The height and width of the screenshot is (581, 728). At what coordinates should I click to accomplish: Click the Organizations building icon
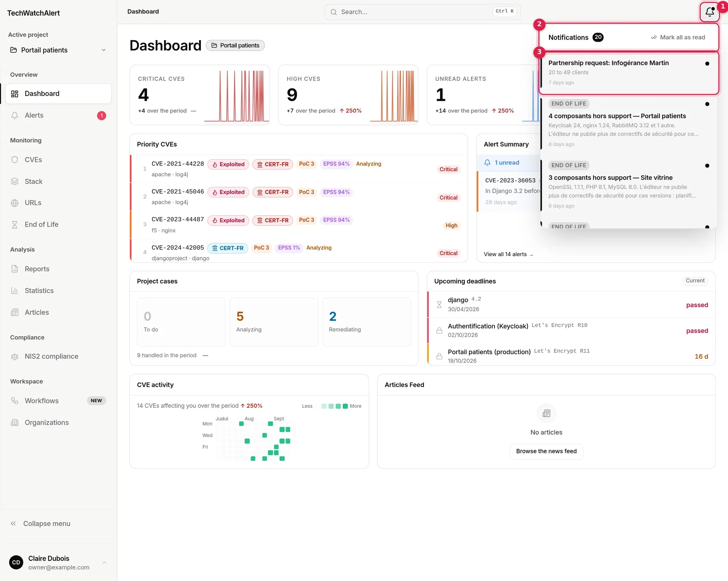pos(15,423)
